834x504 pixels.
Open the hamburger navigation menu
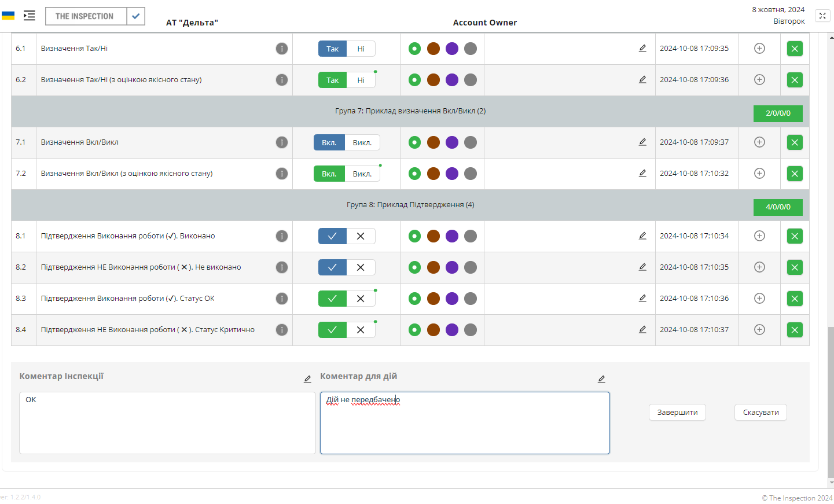[x=30, y=16]
